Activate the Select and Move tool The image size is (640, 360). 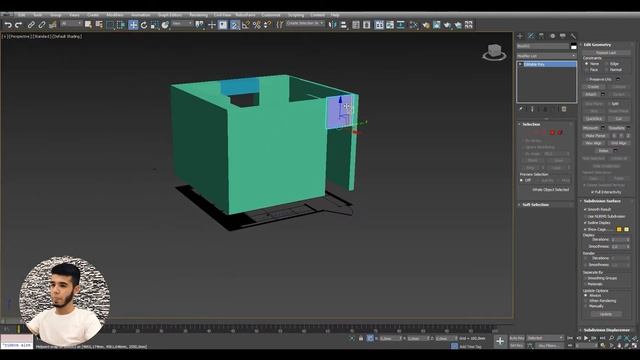[133, 25]
